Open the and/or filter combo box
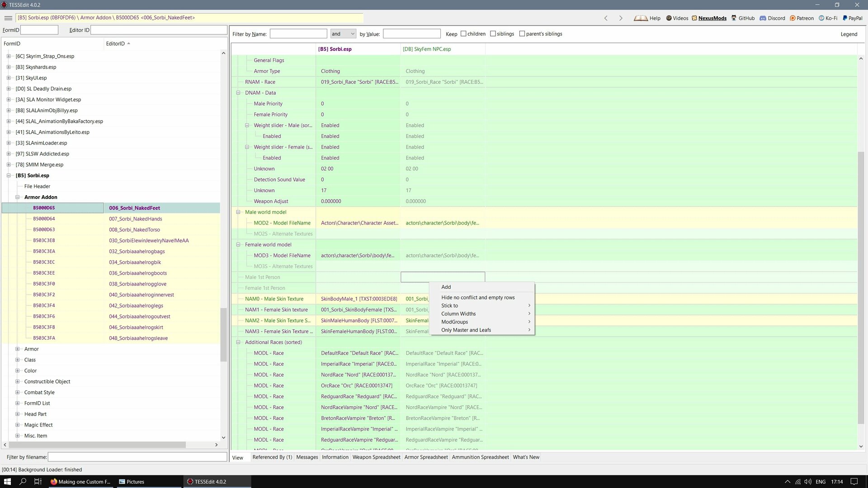Screen dimensions: 868x488 point(343,34)
